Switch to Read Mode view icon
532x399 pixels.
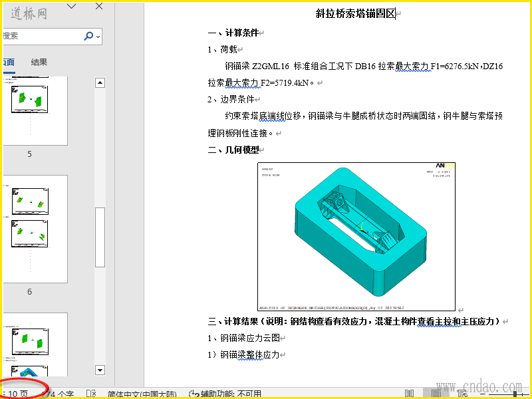(409, 394)
